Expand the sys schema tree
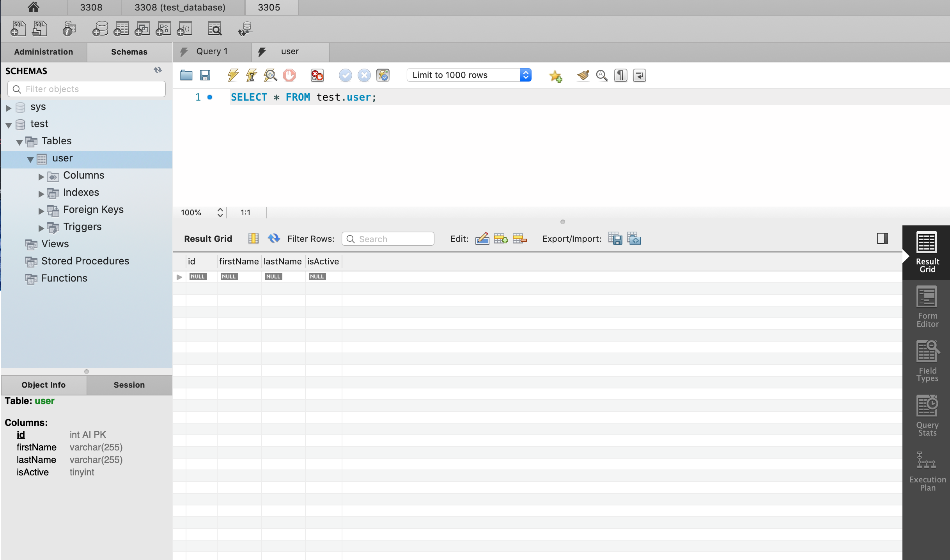Viewport: 950px width, 560px height. pyautogui.click(x=8, y=108)
